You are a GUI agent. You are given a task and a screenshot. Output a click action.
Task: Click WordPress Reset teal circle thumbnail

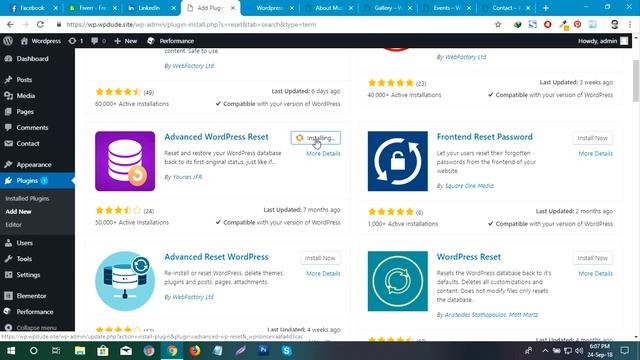[x=398, y=281]
